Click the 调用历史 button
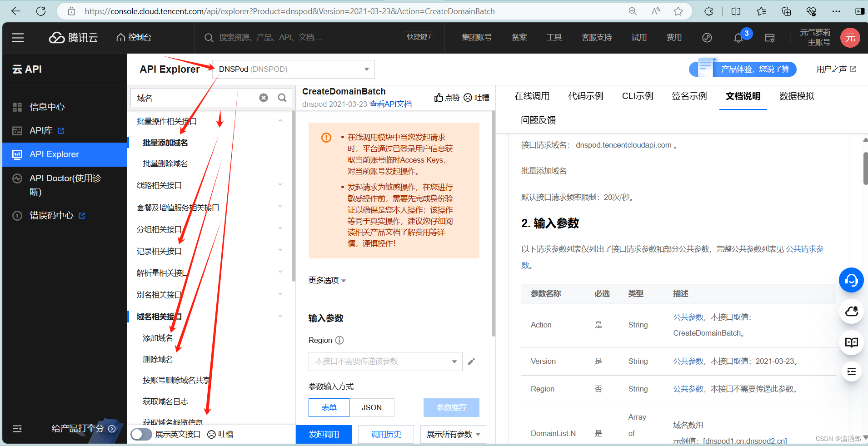 pyautogui.click(x=386, y=434)
